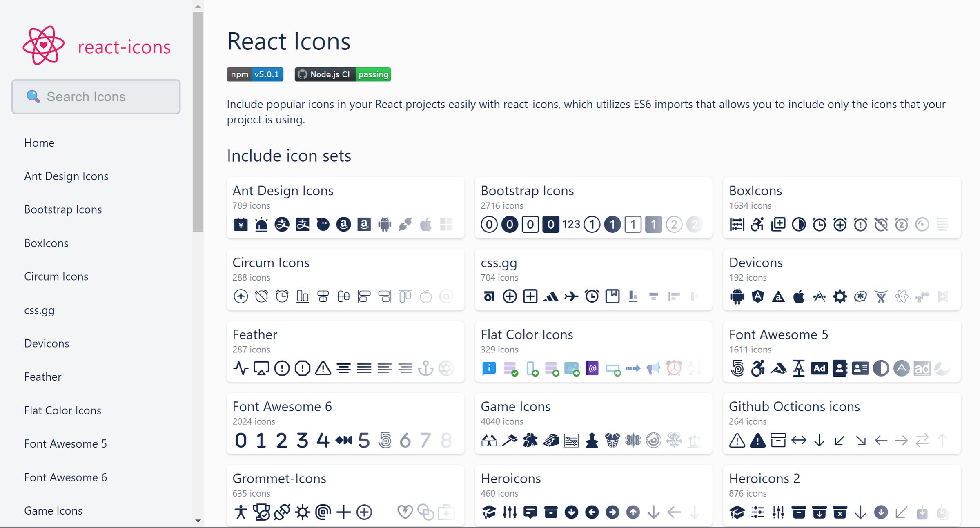Screen dimensions: 980x528
Task: Open Font Awesome 6 from the sidebar
Action: coord(65,477)
